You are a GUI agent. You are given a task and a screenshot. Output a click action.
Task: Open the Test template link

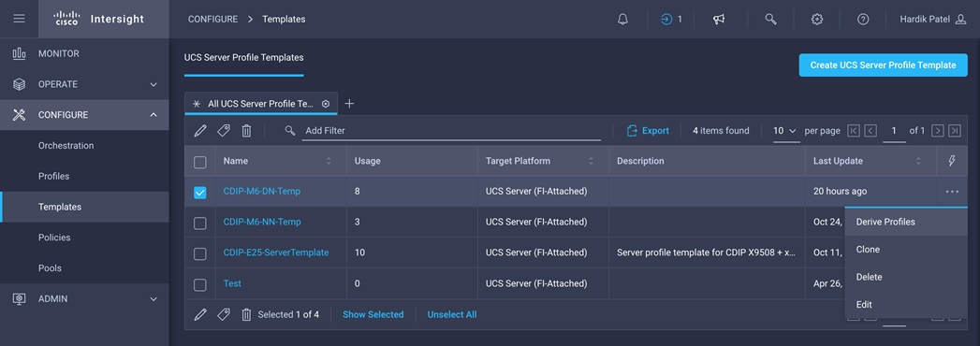point(232,283)
